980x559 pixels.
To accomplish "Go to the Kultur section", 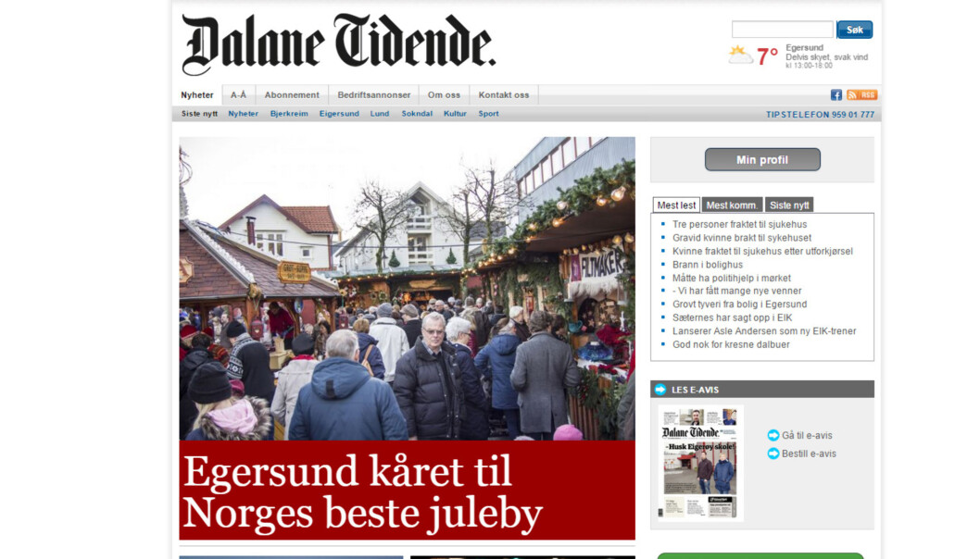I will (x=455, y=114).
